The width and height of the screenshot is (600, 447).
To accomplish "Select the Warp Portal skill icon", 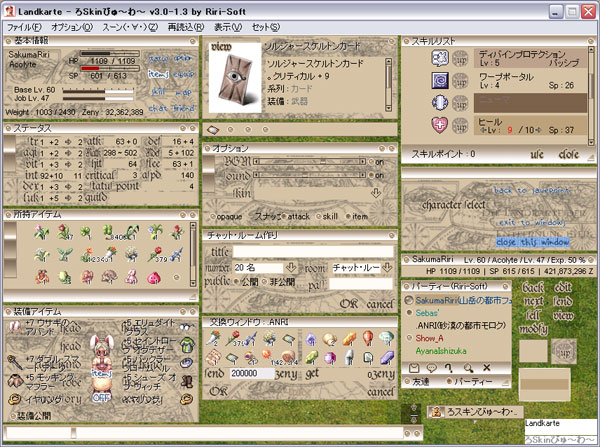I will click(440, 81).
